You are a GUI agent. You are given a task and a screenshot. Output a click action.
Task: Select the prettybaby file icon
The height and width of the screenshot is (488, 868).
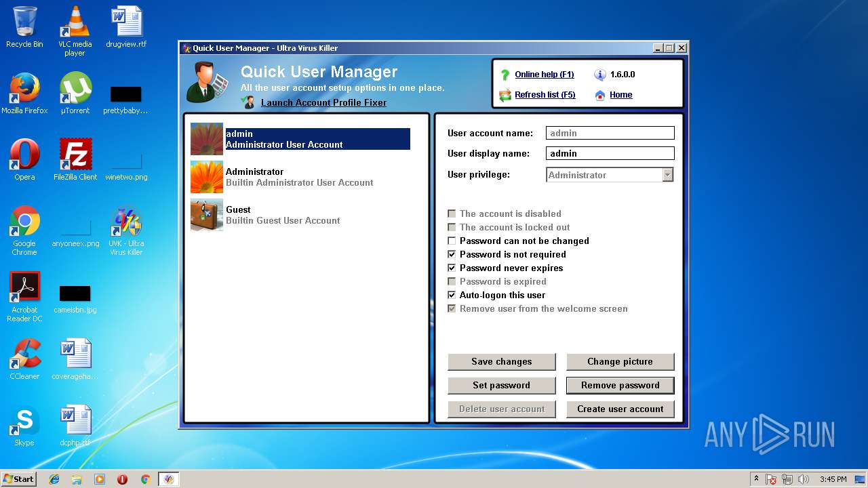(x=125, y=100)
